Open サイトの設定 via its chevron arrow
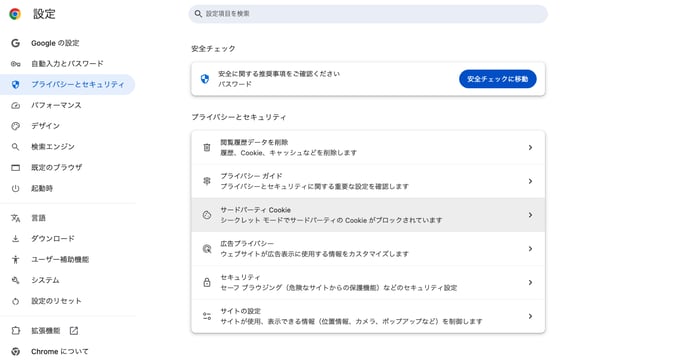Screen dimensions: 688x364 tap(530, 316)
